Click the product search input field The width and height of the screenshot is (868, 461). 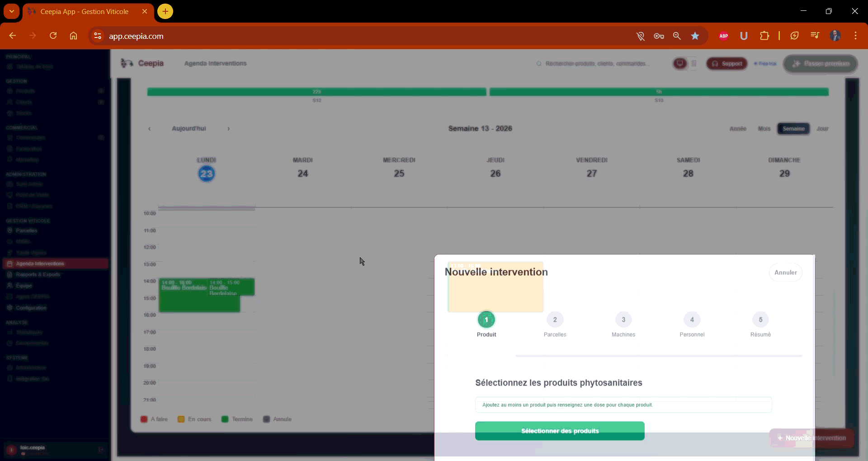click(623, 405)
